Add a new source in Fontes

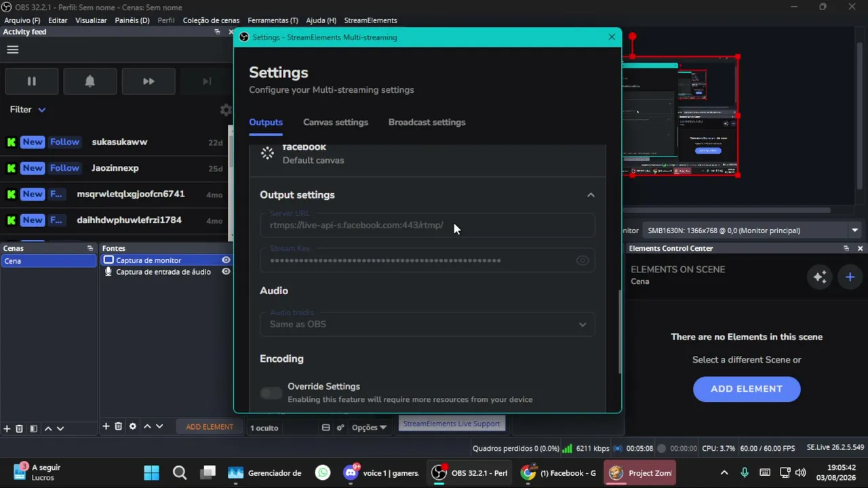click(x=106, y=426)
